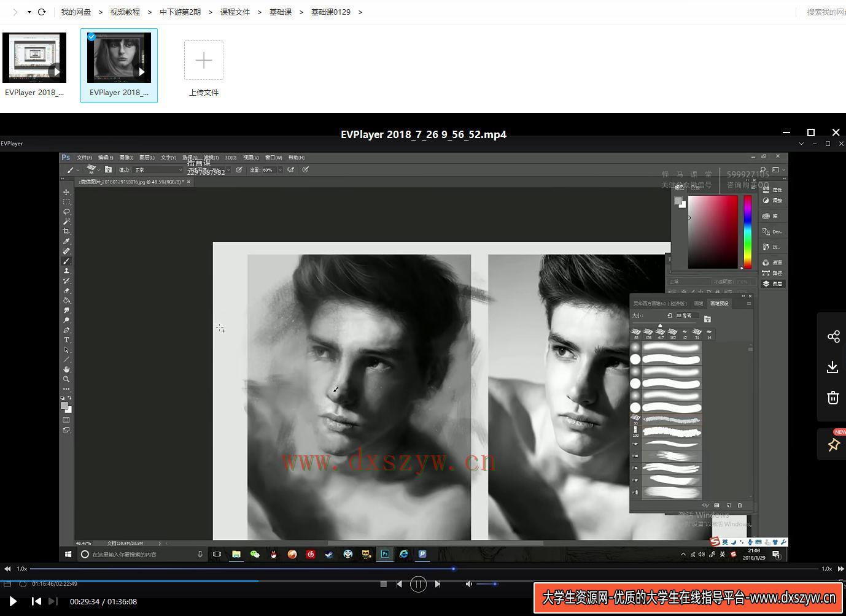Screen dimensions: 846x616
Task: Open the 文件(F) menu
Action: click(84, 158)
